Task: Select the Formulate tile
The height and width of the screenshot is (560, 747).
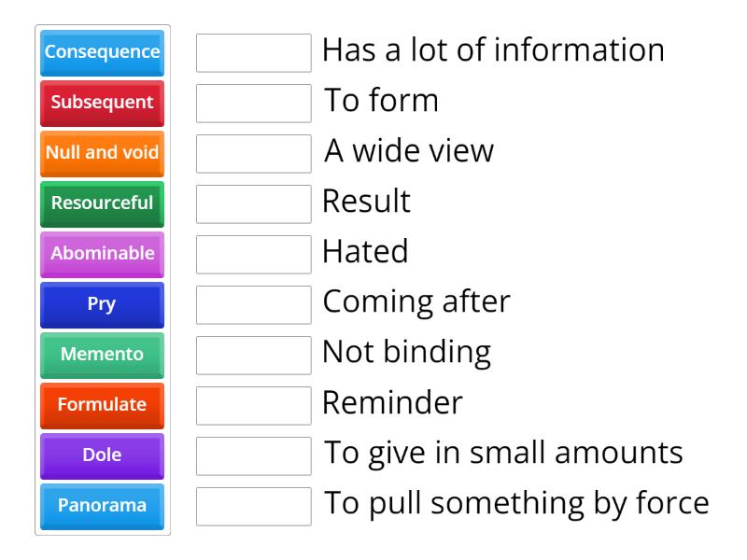Action: point(103,406)
